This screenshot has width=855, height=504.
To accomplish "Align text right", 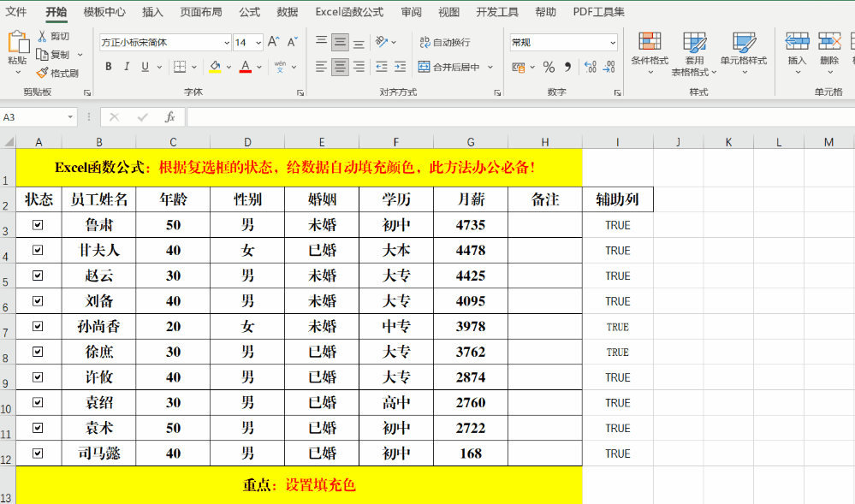I will (x=359, y=67).
